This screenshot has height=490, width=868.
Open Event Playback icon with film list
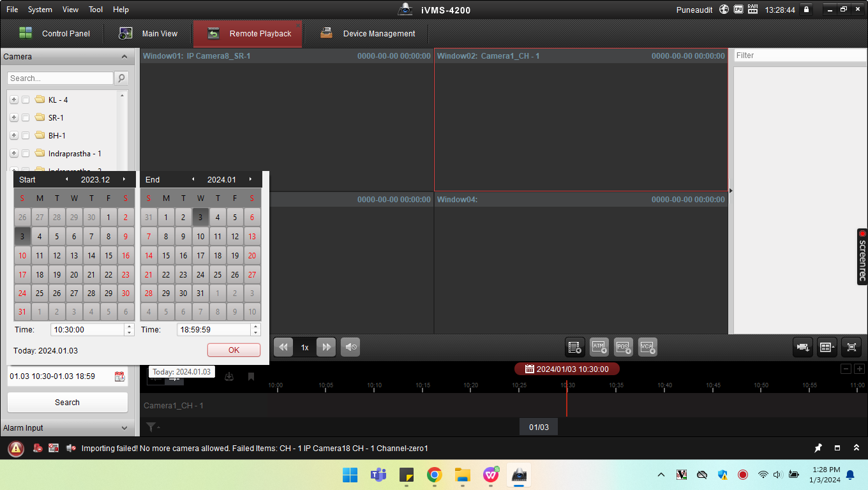tap(575, 347)
